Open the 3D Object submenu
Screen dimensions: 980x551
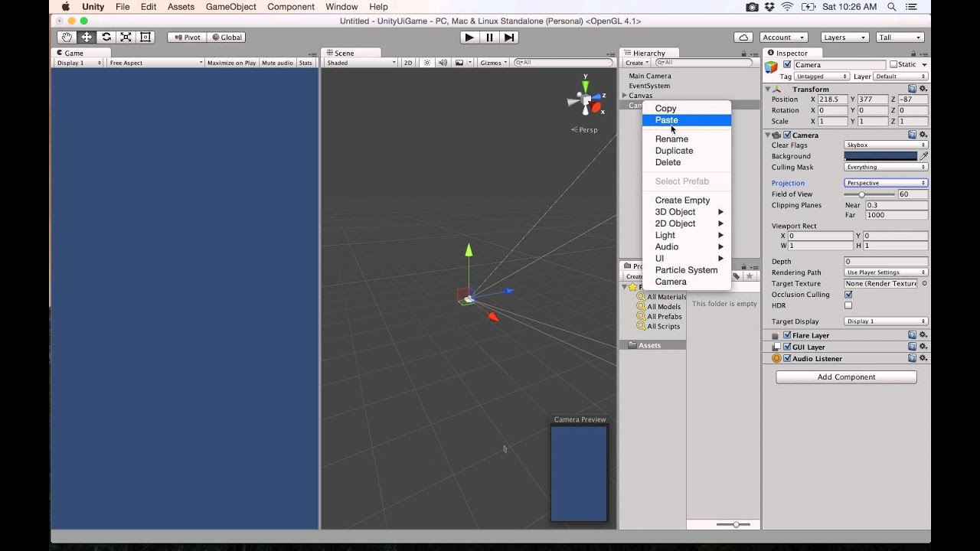(x=687, y=212)
